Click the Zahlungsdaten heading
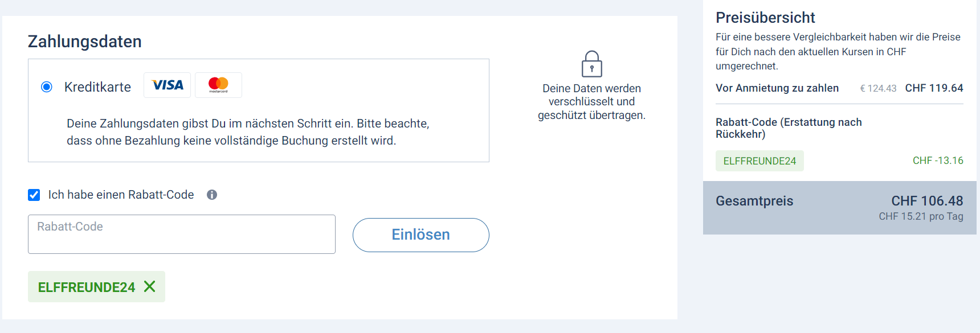Screen dimensions: 980x333 pos(85,42)
